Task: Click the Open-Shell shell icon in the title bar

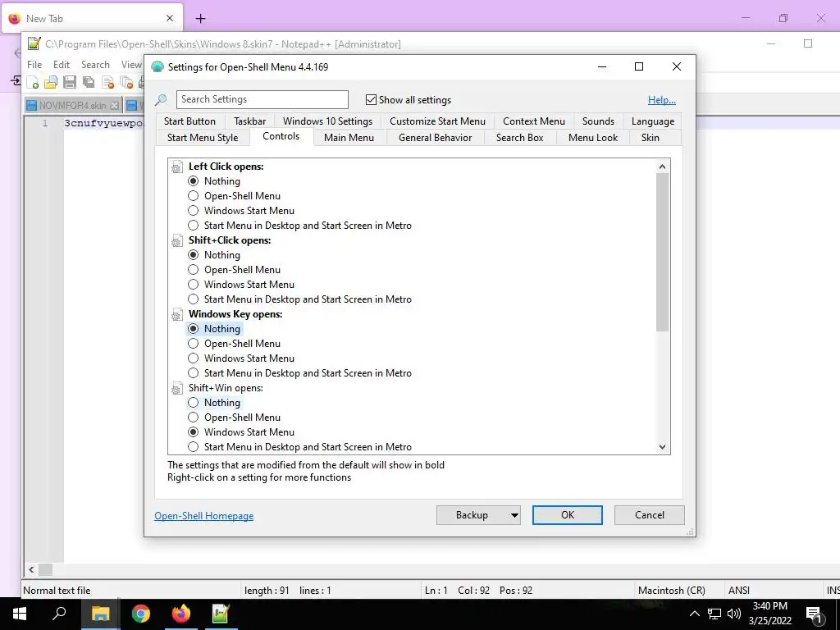Action: point(157,67)
